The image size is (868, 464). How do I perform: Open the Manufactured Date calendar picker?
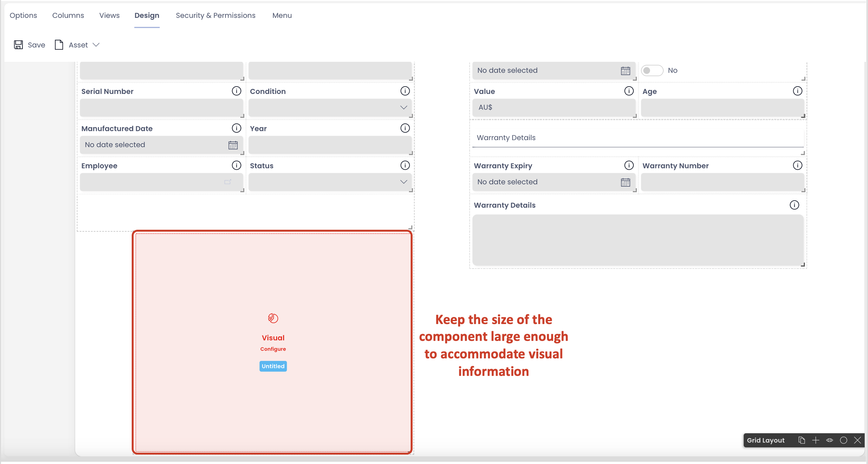click(x=233, y=145)
